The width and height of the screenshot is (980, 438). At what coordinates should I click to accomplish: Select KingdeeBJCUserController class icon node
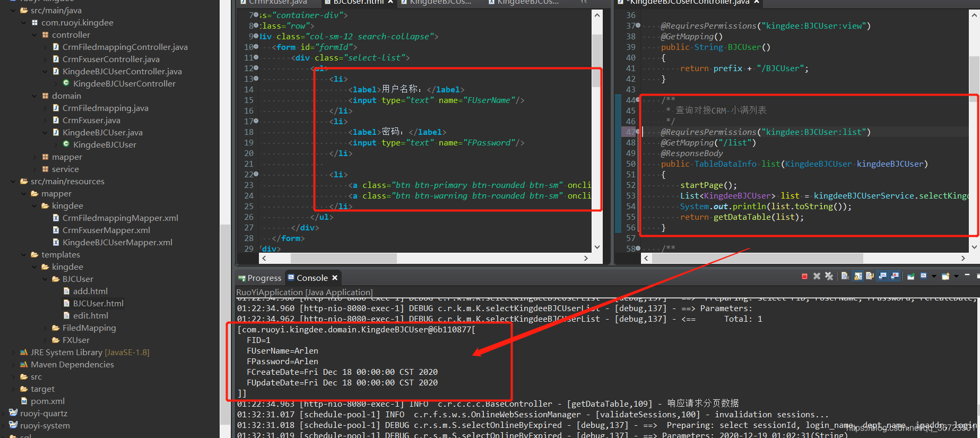[66, 83]
